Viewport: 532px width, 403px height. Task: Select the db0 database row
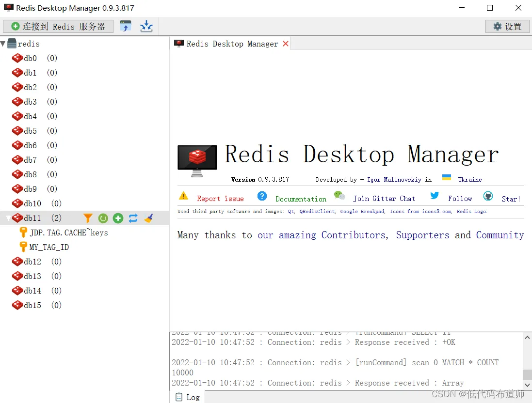[84, 58]
